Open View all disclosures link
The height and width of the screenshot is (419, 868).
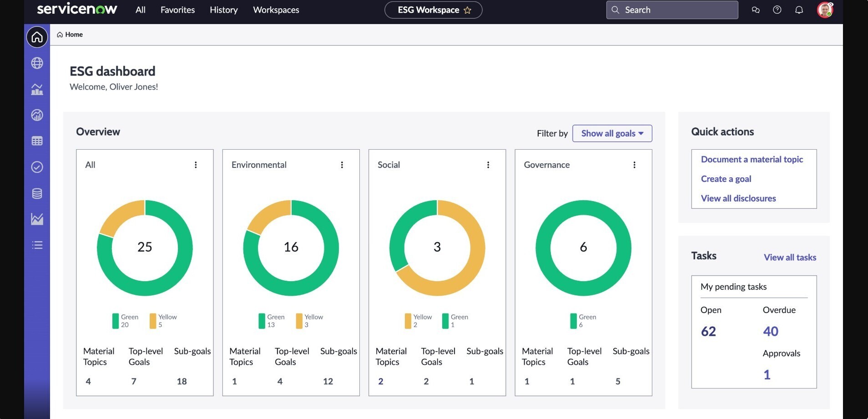(x=738, y=198)
